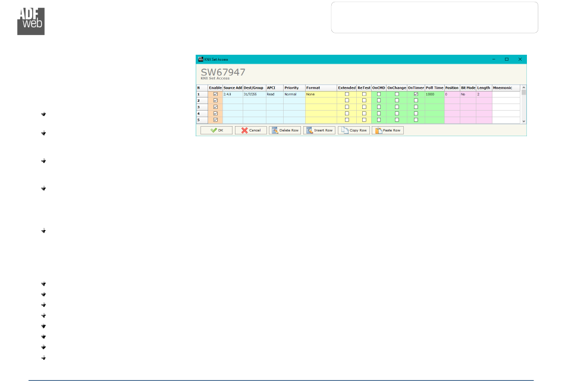Check OnChange checkbox in row 1
Image resolution: width=565 pixels, height=392 pixels.
click(397, 94)
